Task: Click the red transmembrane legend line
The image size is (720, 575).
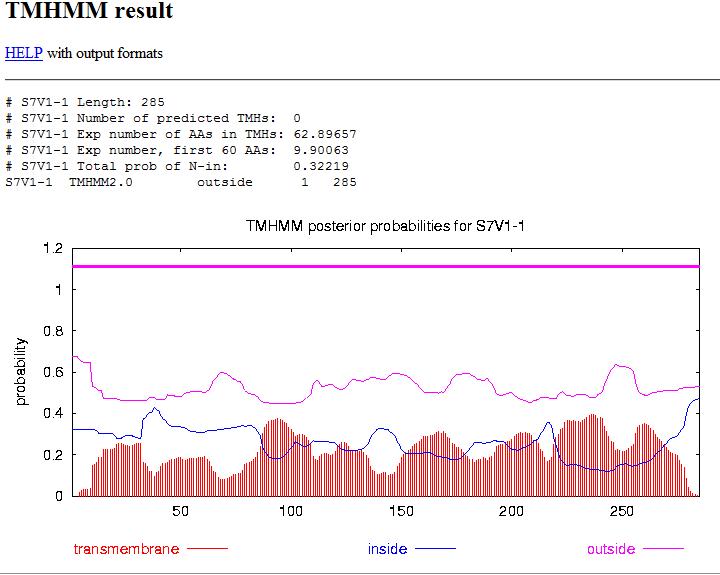Action: [x=207, y=549]
